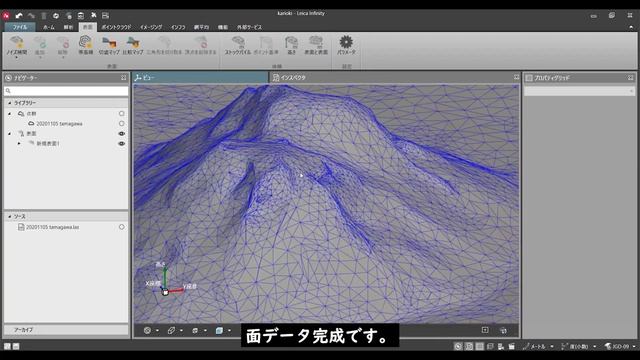Click the refresh circle icon in quick access toolbar
This screenshot has width=640, height=360.
click(x=56, y=16)
